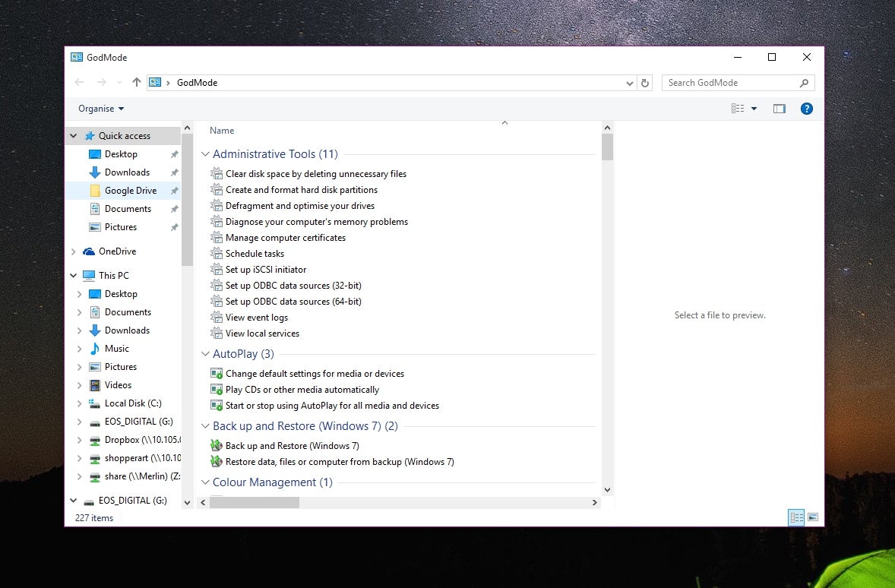Screen dimensions: 895x588
Task: Click the Name column header
Action: pos(222,131)
